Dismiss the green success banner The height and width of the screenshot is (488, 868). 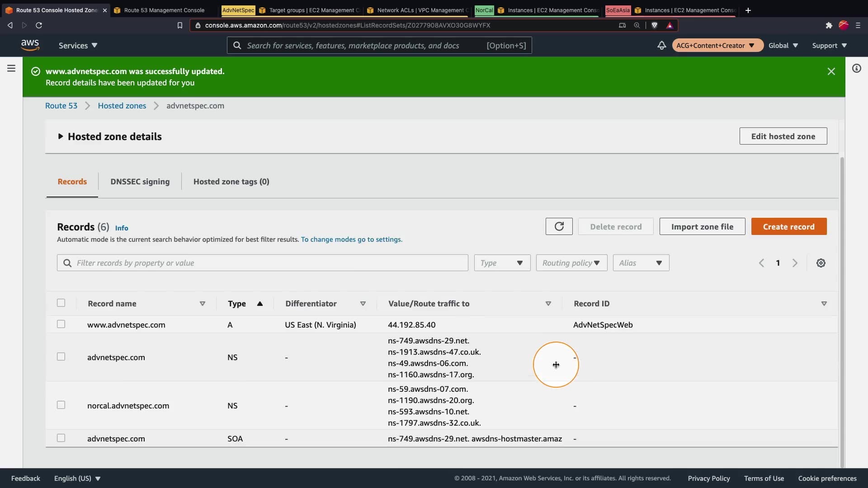[x=831, y=71]
